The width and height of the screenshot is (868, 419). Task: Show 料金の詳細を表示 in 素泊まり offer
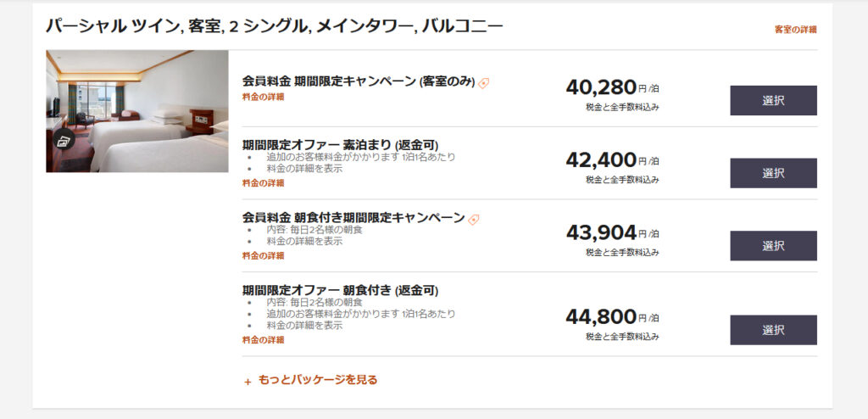tap(304, 169)
